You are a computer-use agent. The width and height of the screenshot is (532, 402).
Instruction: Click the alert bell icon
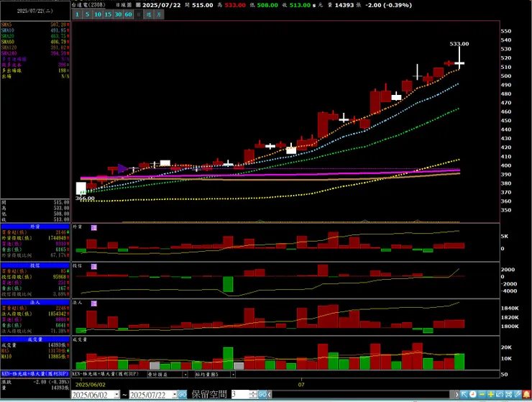pos(526,395)
